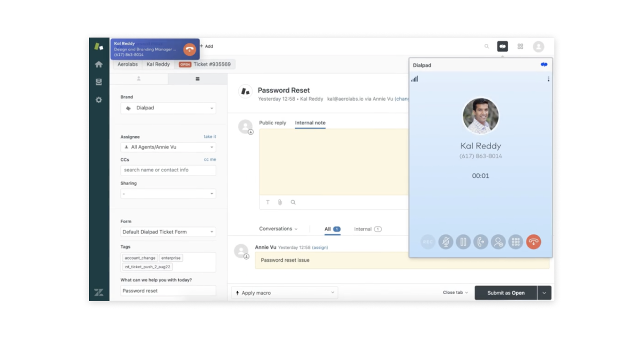Click the Password reset help field
644x338 pixels.
pyautogui.click(x=169, y=291)
